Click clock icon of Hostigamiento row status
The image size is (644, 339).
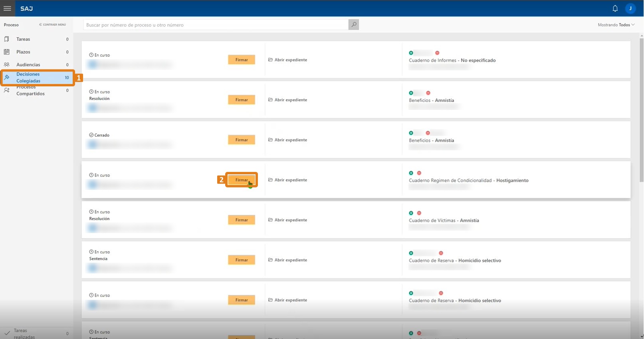(91, 175)
